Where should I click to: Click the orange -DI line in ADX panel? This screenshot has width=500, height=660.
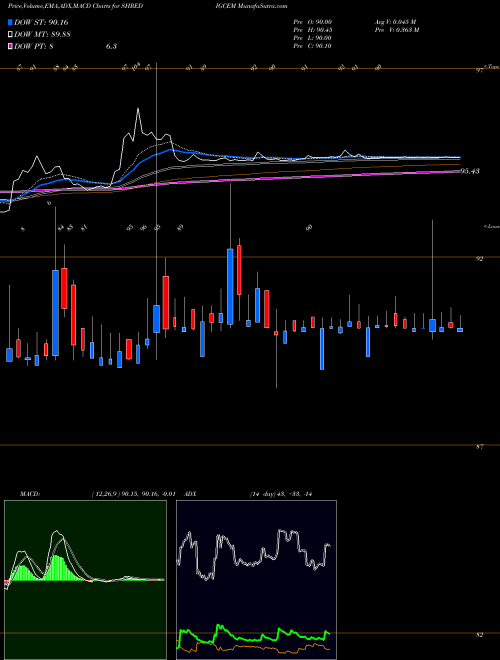253,647
